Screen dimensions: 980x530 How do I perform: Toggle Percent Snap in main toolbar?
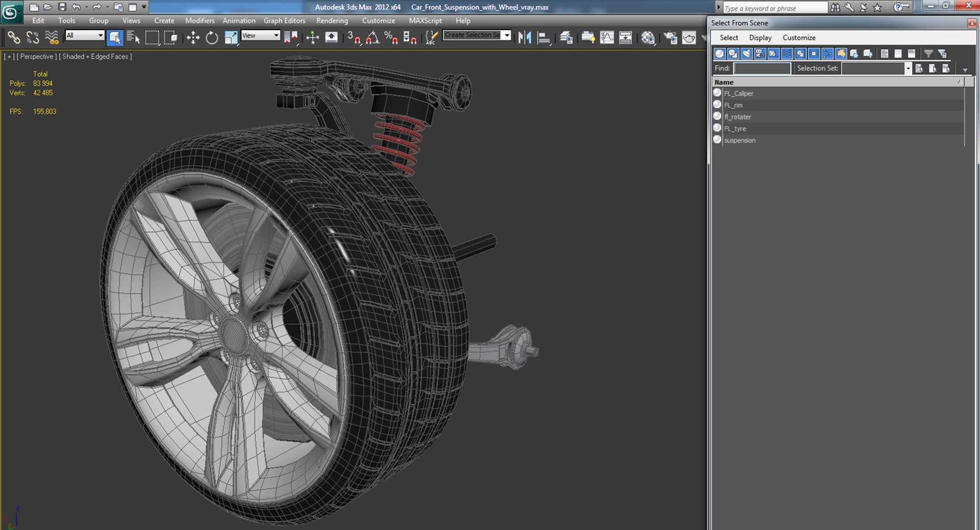[x=391, y=37]
